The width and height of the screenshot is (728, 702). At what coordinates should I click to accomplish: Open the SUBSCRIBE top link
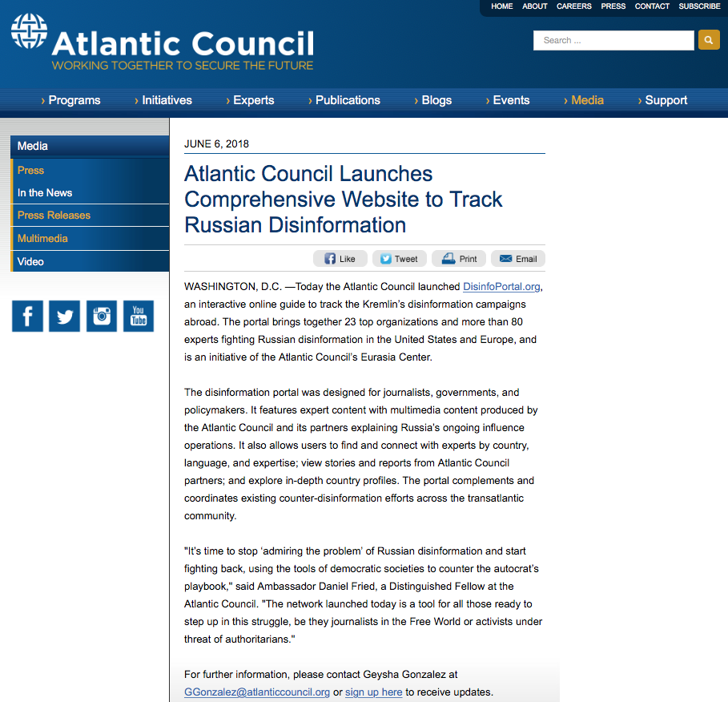pos(700,6)
